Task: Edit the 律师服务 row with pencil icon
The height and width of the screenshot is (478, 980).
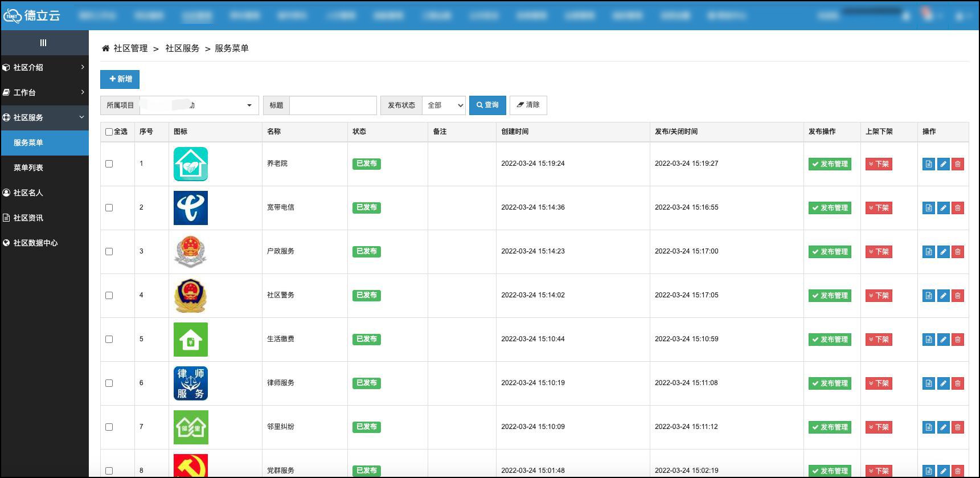Action: pos(944,383)
